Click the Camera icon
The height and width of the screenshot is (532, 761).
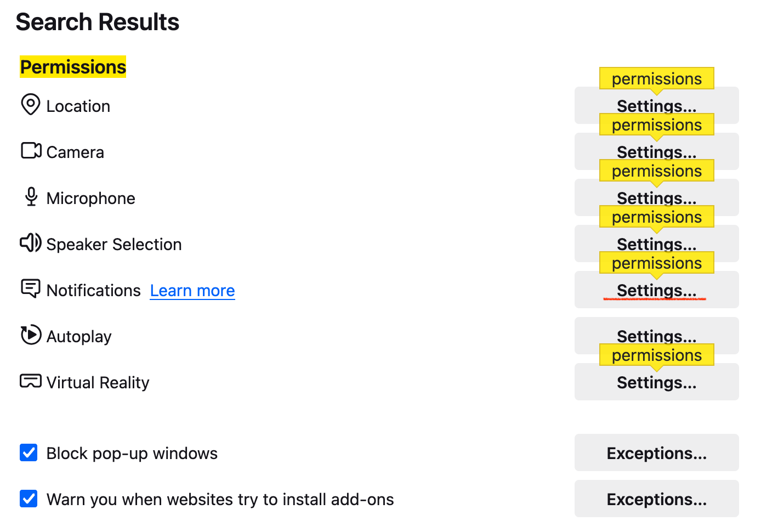click(x=31, y=150)
